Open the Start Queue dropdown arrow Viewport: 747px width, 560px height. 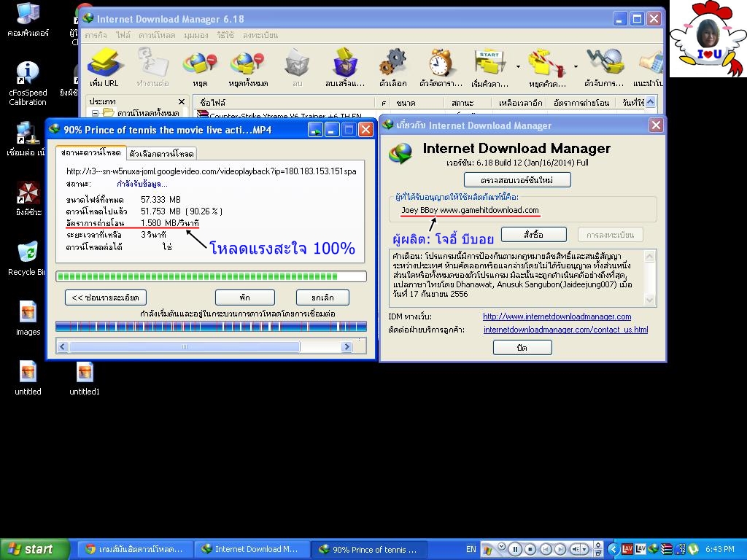point(518,66)
